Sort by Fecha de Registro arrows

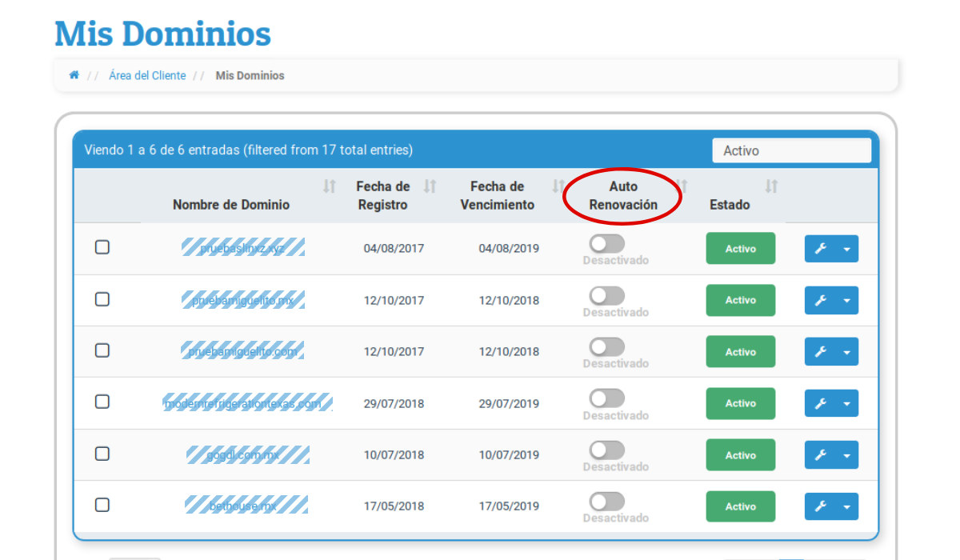[x=430, y=186]
